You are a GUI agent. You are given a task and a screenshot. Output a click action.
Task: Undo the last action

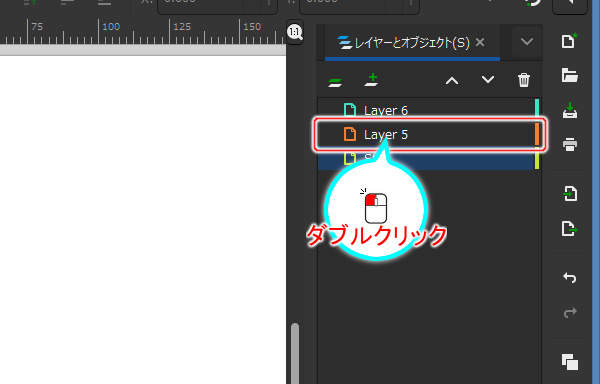point(570,278)
